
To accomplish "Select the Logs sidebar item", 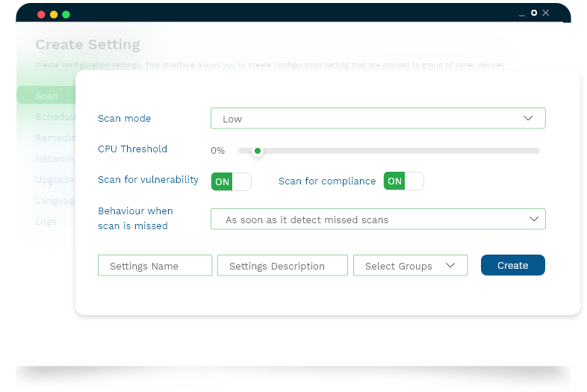I will 46,222.
